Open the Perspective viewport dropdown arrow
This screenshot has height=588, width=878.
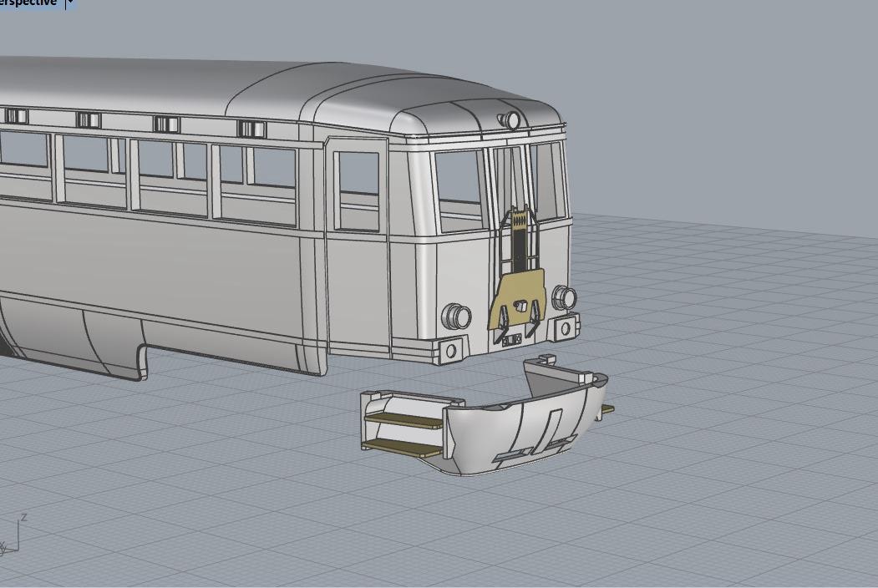(70, 3)
